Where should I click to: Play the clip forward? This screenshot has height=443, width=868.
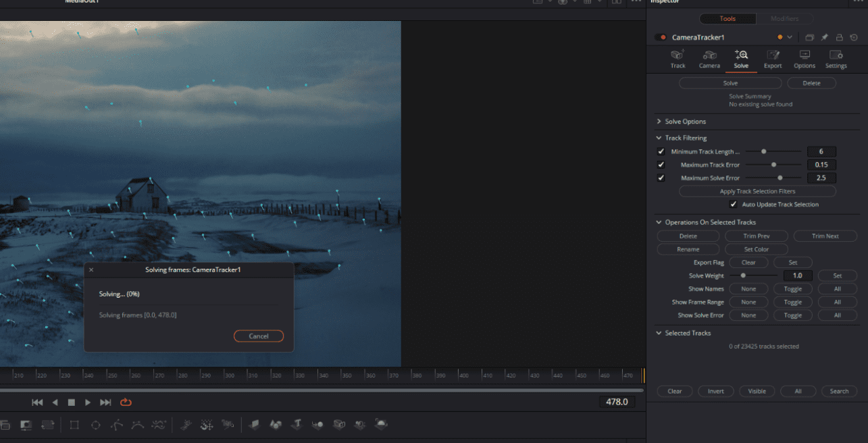(x=88, y=402)
